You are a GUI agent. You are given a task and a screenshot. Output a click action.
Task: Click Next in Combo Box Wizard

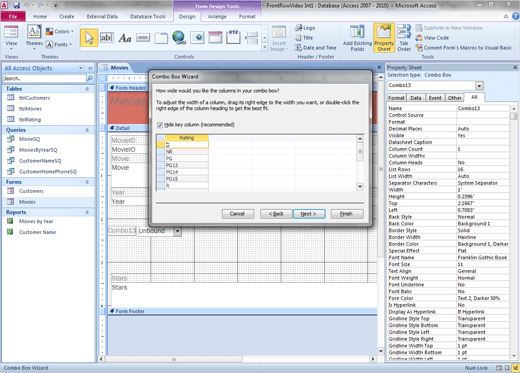(x=309, y=214)
